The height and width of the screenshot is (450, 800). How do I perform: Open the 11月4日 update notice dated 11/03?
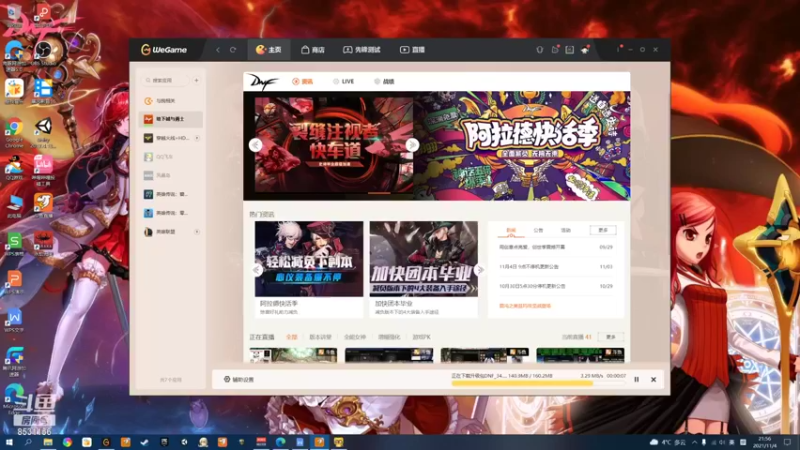click(x=556, y=266)
